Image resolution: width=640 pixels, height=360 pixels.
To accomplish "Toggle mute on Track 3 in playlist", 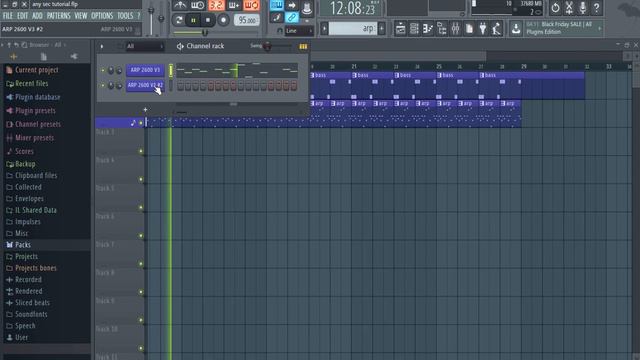I will 141,151.
